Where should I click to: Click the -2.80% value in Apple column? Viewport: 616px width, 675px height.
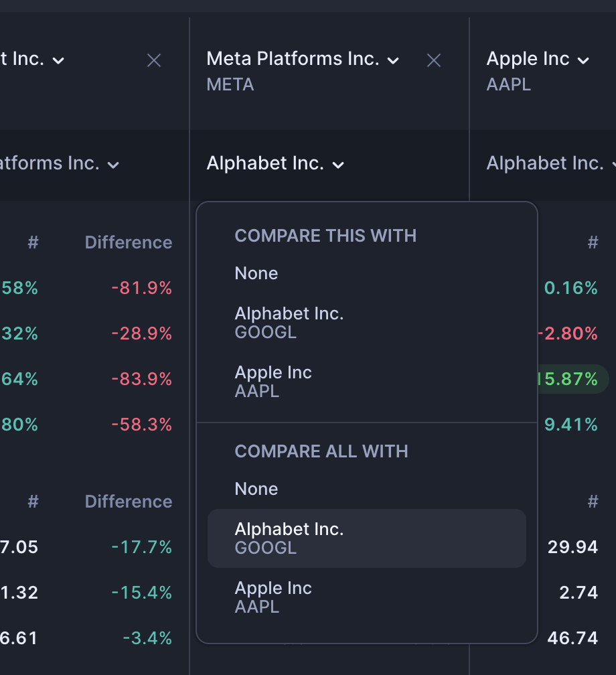pyautogui.click(x=568, y=333)
